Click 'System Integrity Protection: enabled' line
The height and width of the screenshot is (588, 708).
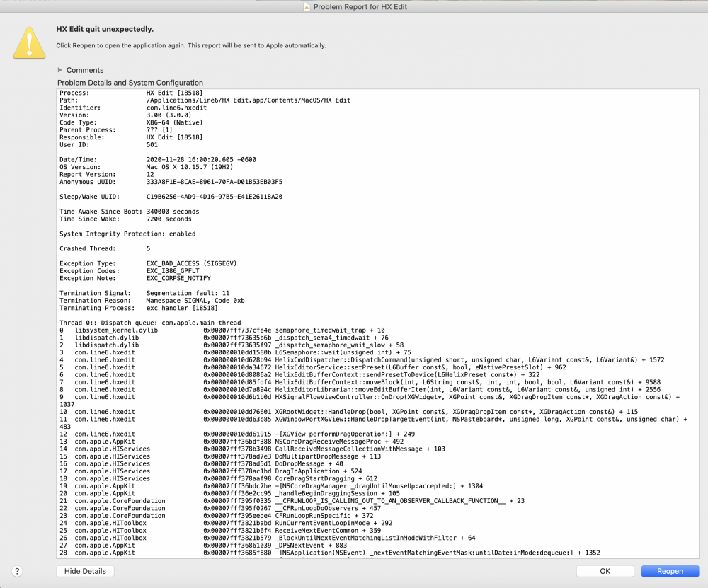pos(127,234)
